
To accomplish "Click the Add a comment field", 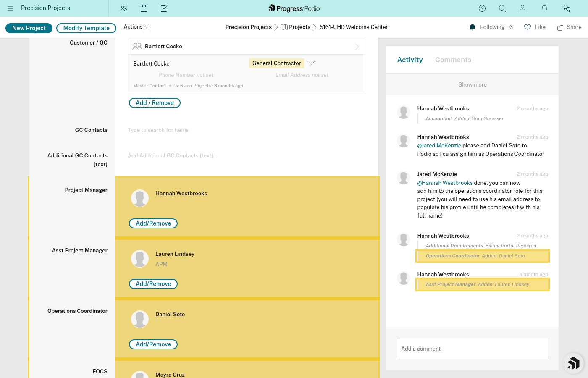I will click(x=472, y=349).
